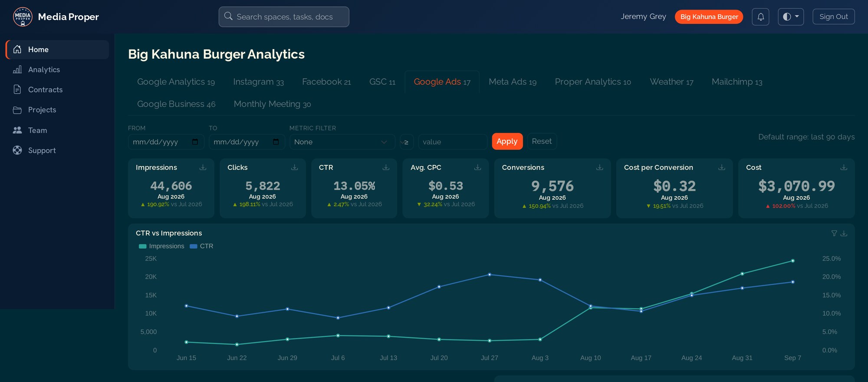Switch to the Mailchimp tab
868x382 pixels.
[737, 82]
